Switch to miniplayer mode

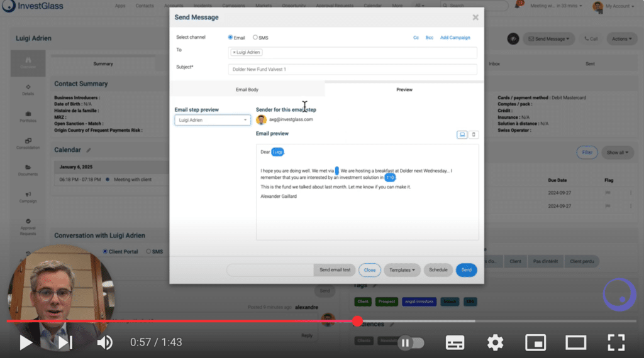536,342
